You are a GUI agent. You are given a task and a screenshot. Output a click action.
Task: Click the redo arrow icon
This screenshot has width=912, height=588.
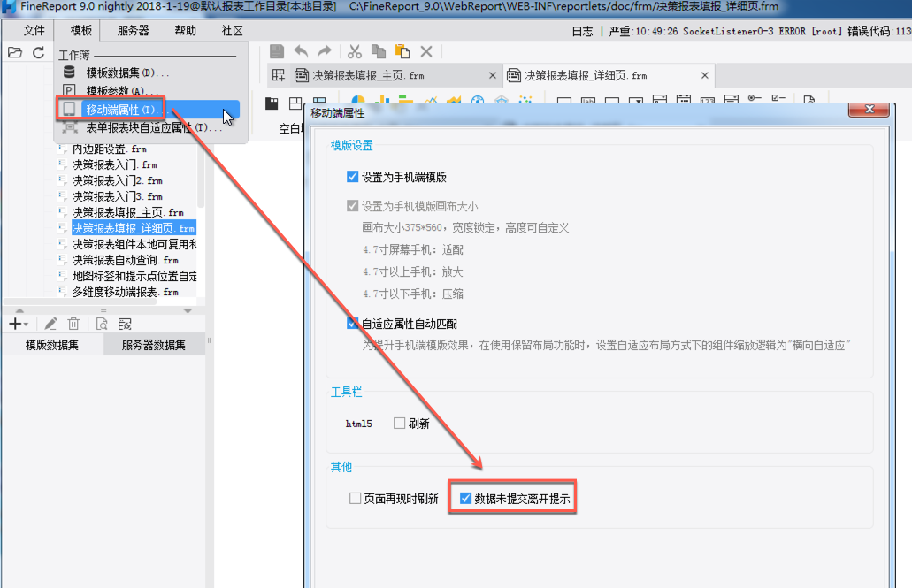click(x=324, y=52)
